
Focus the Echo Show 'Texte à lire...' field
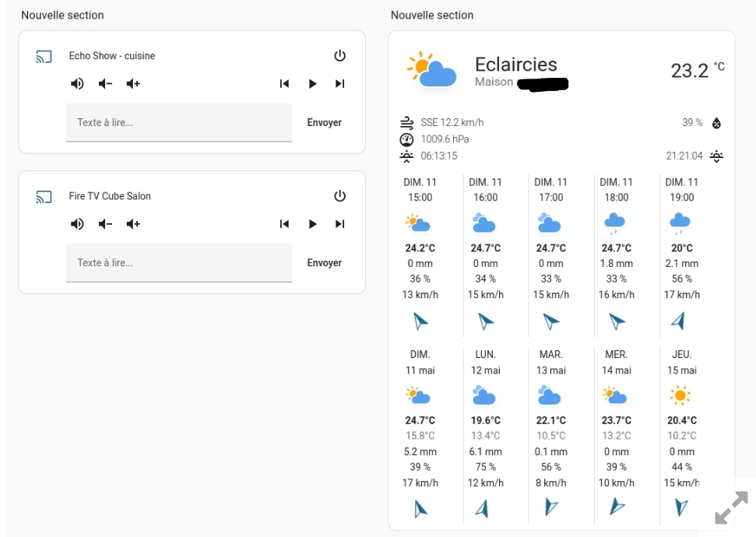[x=179, y=122]
